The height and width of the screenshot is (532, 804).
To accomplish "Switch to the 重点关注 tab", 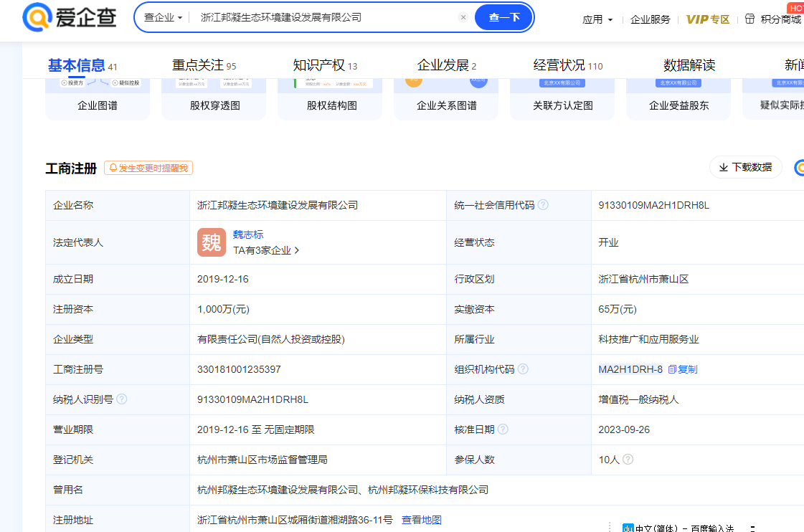I will [204, 65].
